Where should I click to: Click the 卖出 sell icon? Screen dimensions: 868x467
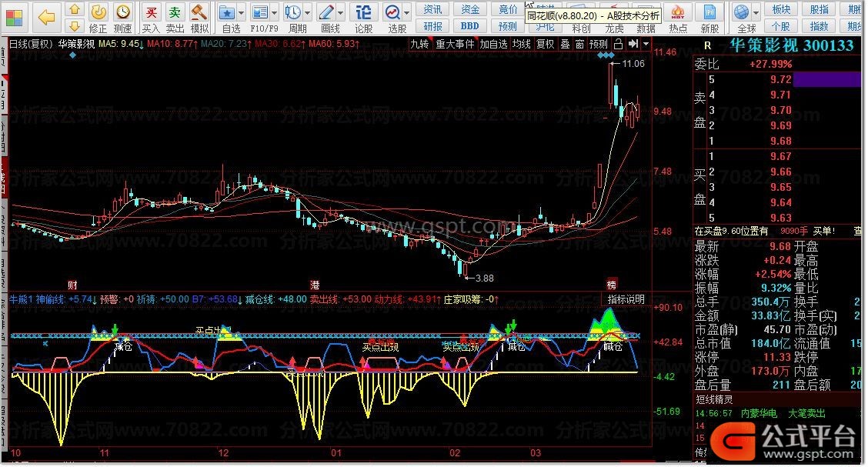pyautogui.click(x=175, y=12)
